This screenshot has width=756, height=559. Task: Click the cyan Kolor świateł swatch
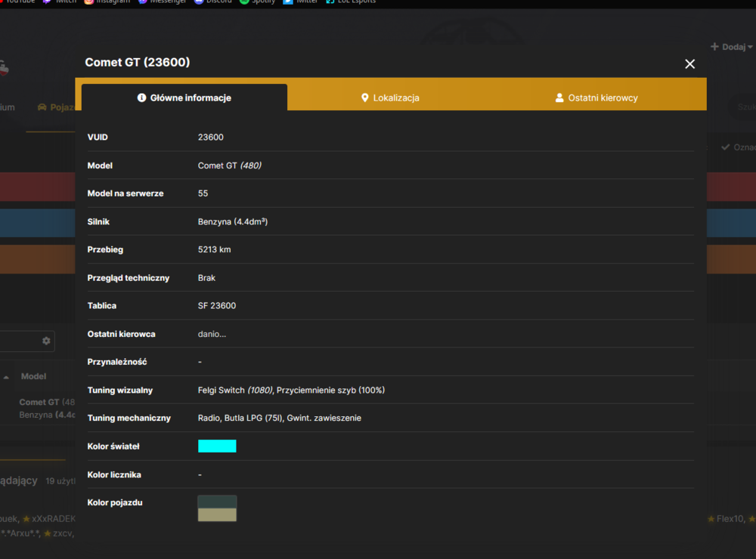(x=217, y=446)
